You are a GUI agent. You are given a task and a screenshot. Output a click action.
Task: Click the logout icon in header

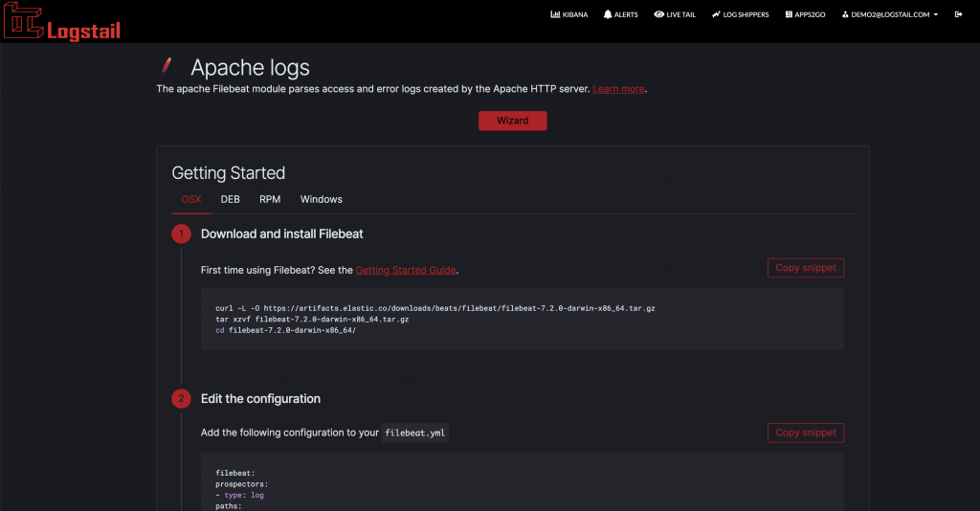[958, 14]
